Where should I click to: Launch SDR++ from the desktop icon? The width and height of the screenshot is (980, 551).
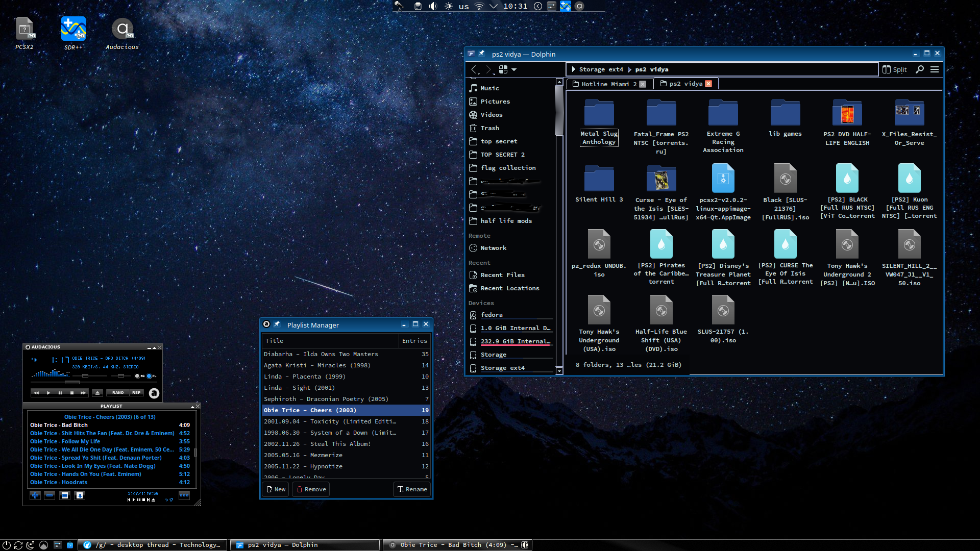click(73, 33)
